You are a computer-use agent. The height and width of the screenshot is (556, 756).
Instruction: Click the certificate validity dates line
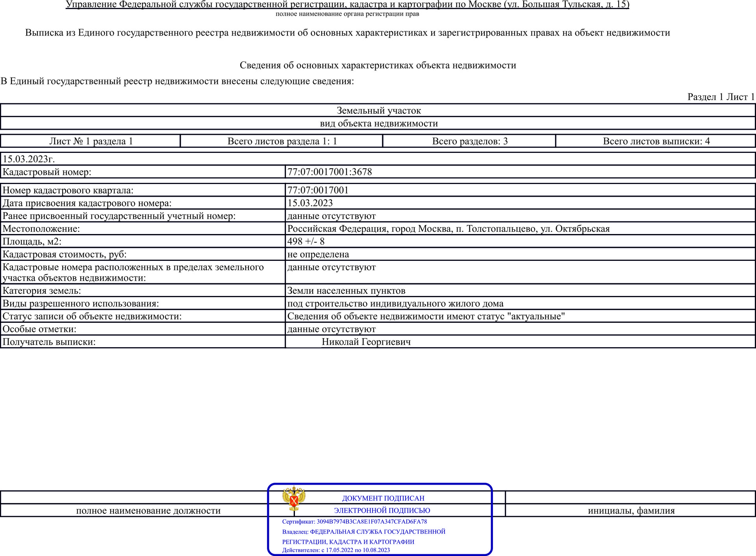(336, 550)
